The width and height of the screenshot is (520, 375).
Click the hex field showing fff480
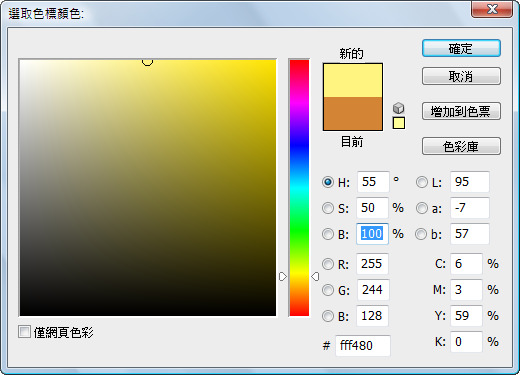click(x=363, y=346)
